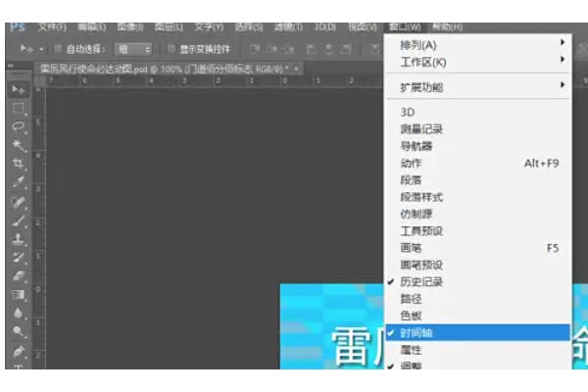This screenshot has width=588, height=392.
Task: Choose 段落 from the Window menu
Action: point(478,180)
